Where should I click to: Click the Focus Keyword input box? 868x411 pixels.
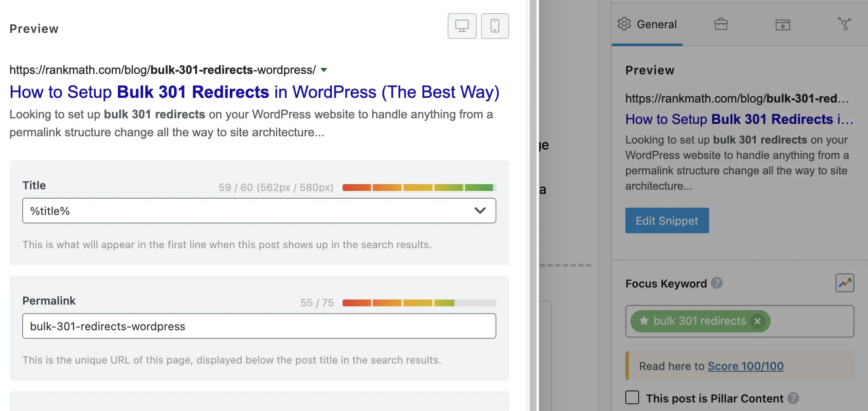[739, 321]
